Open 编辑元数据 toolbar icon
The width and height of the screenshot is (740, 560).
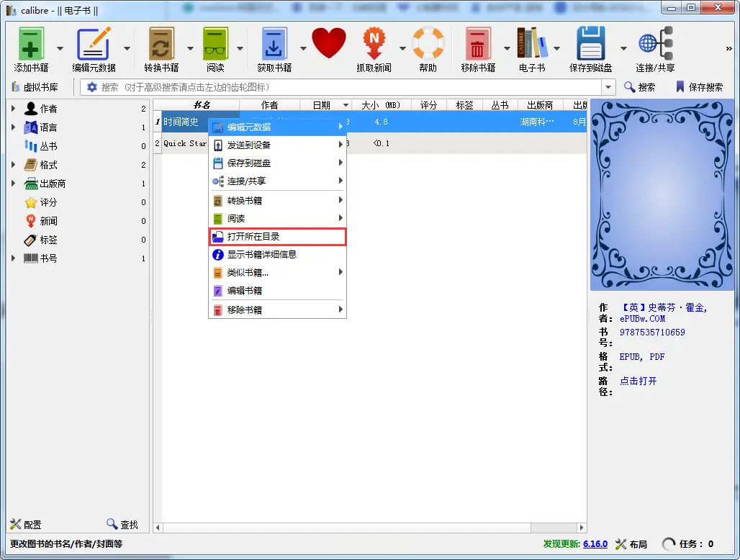point(94,43)
